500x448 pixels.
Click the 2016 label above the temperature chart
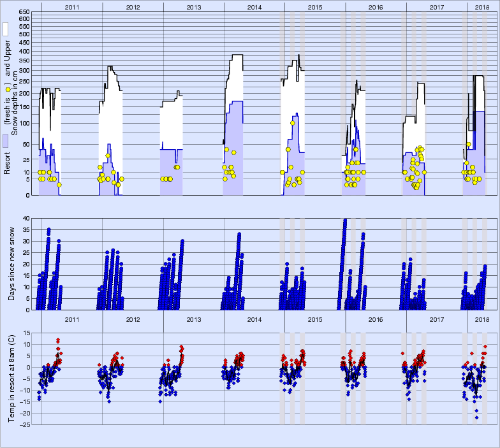[376, 320]
